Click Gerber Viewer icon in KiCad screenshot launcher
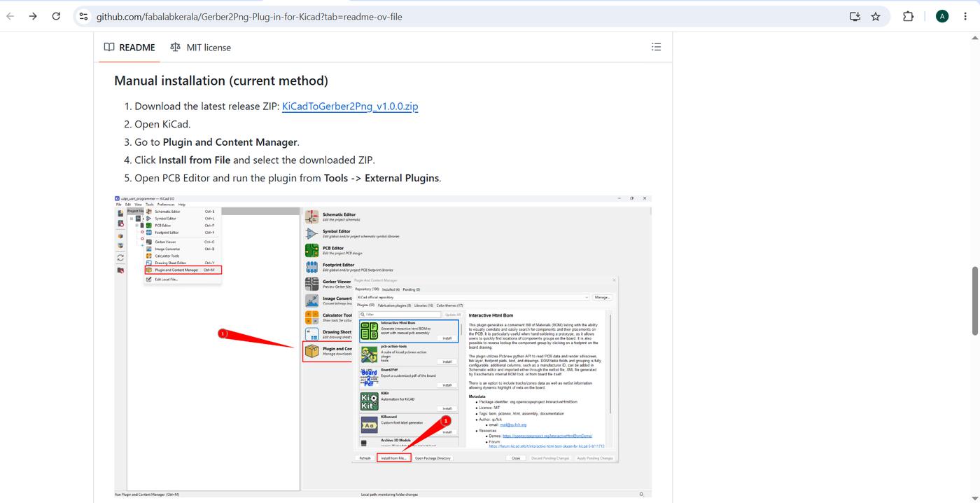The image size is (980, 503). [x=312, y=284]
